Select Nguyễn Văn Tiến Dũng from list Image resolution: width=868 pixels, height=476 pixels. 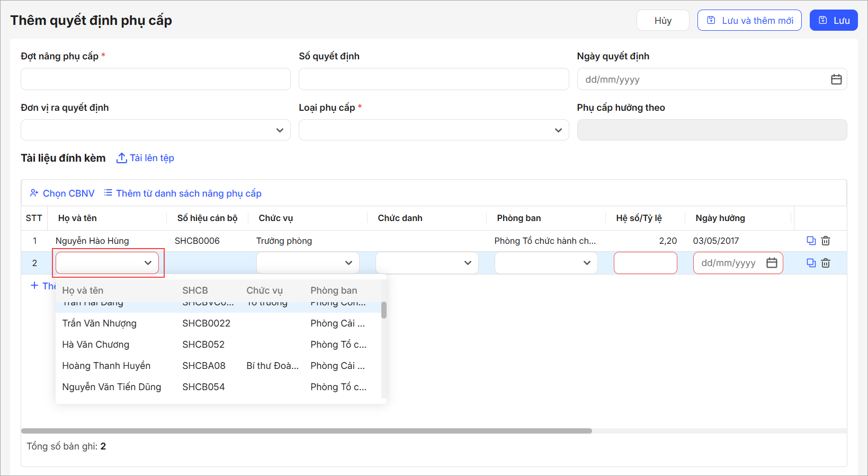(218, 387)
